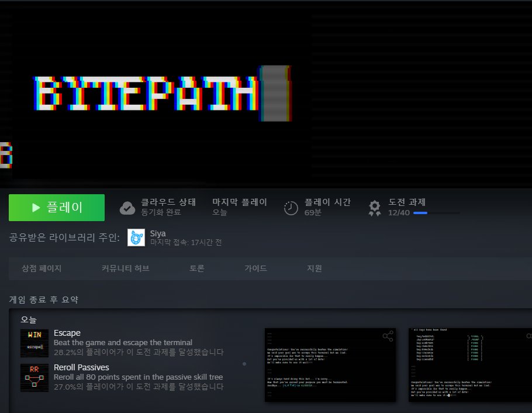
Task: Click the 마지막 플레이 오늘 entry
Action: (240, 208)
